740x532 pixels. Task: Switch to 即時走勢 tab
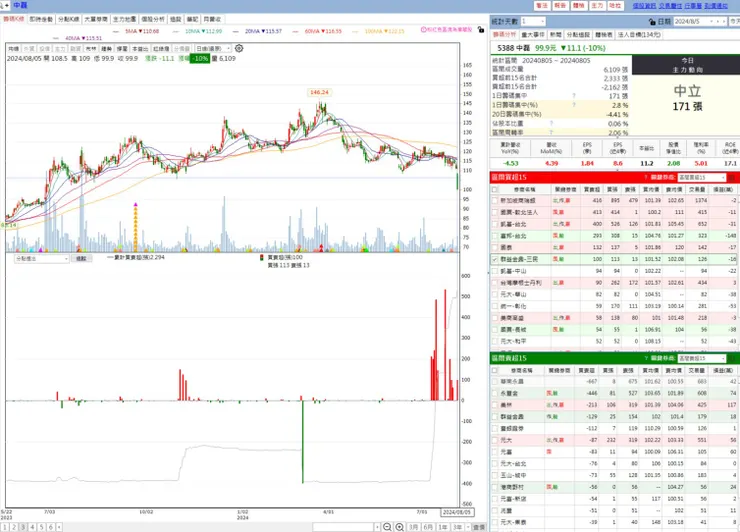[41, 19]
